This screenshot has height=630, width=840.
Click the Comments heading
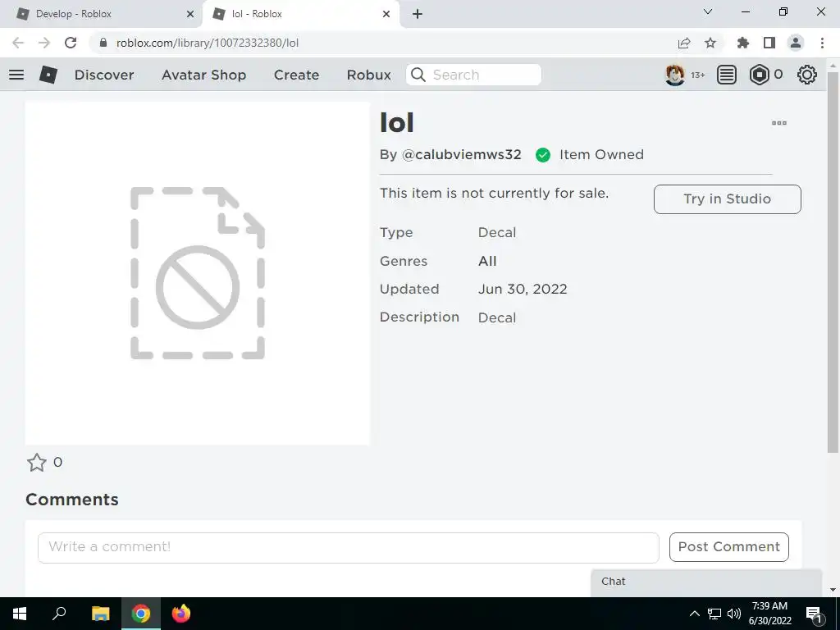72,500
